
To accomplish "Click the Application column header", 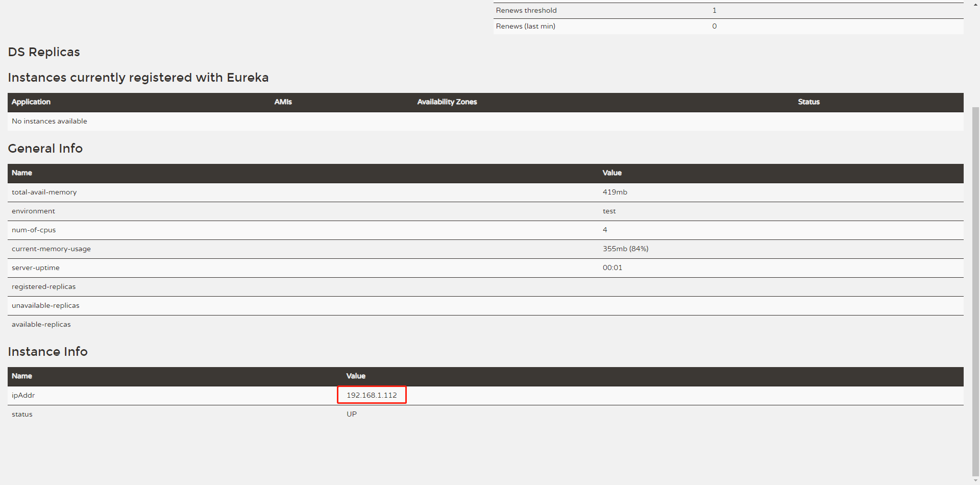I will 31,102.
